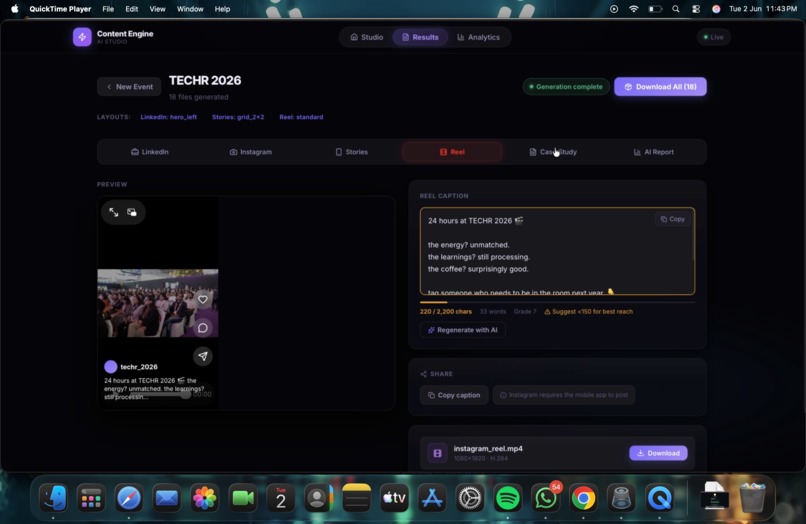Expand the reel preview to fullscreen
This screenshot has height=524, width=806.
tap(114, 212)
